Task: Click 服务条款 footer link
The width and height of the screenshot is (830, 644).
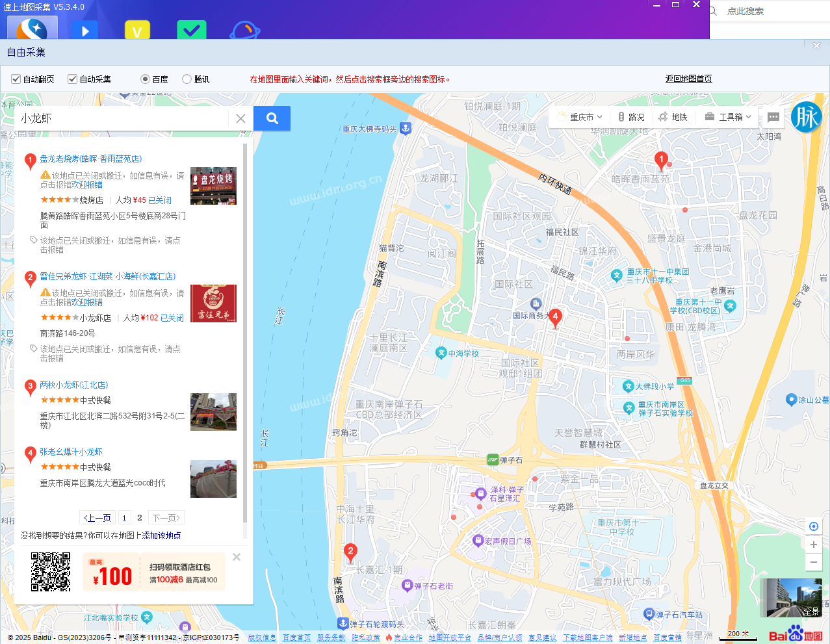Action: coord(331,638)
